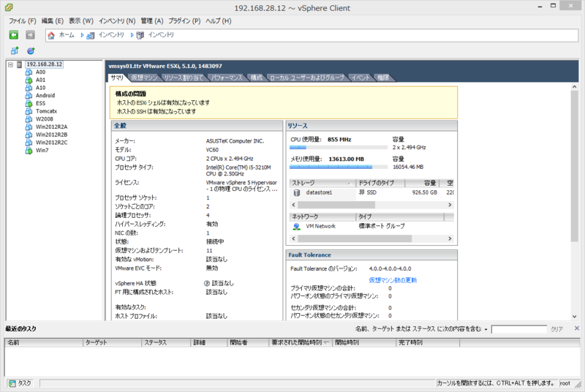Image resolution: width=585 pixels, height=392 pixels.
Task: Switch to the リソース割り当て tab
Action: pyautogui.click(x=184, y=78)
